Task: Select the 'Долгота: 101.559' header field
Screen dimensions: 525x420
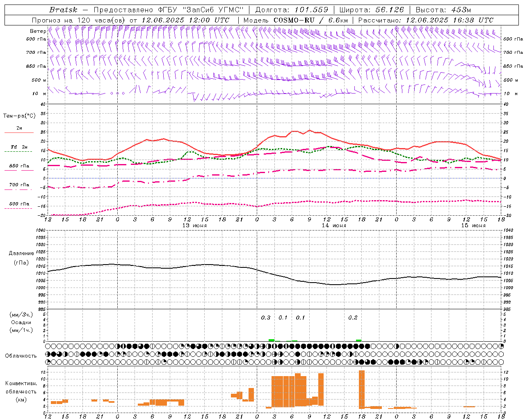Action: pos(292,10)
